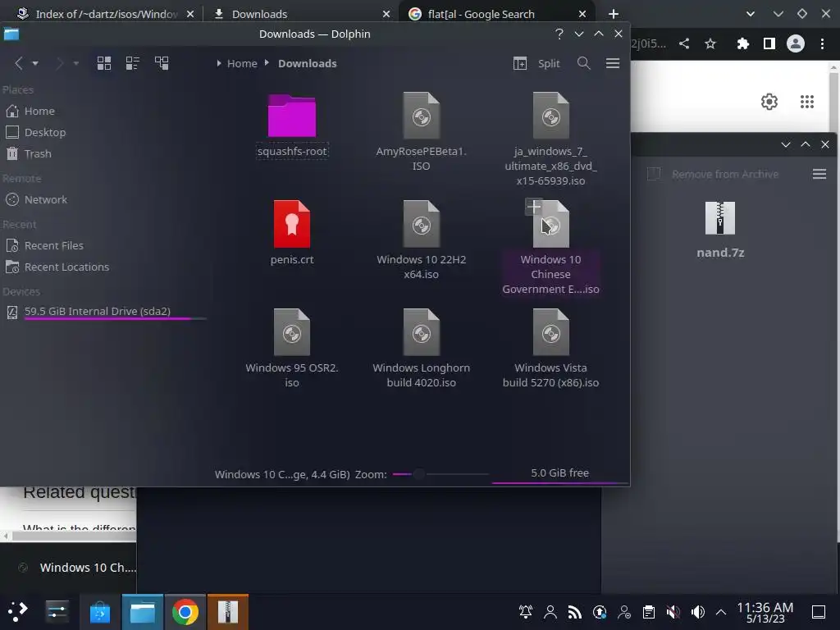This screenshot has width=840, height=630.
Task: Close the Index of ~dartz tab
Action: pyautogui.click(x=190, y=14)
